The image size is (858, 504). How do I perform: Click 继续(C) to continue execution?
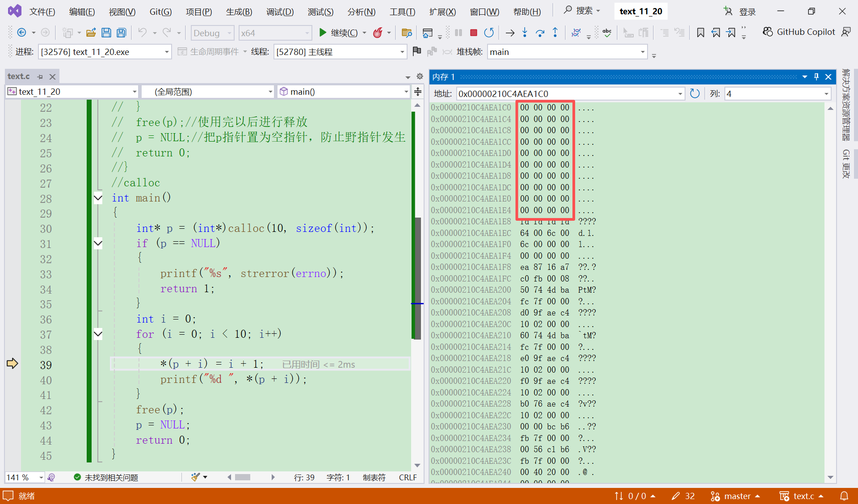click(341, 32)
